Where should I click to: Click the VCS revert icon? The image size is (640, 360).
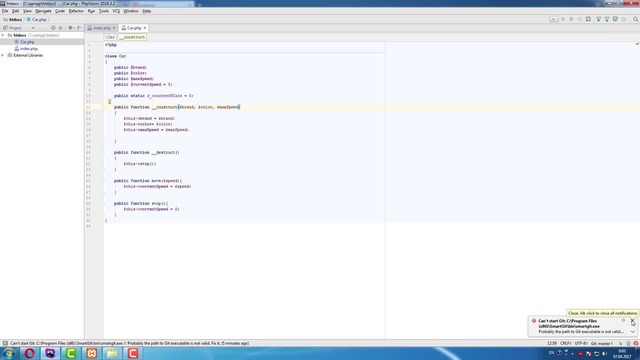coord(624,19)
